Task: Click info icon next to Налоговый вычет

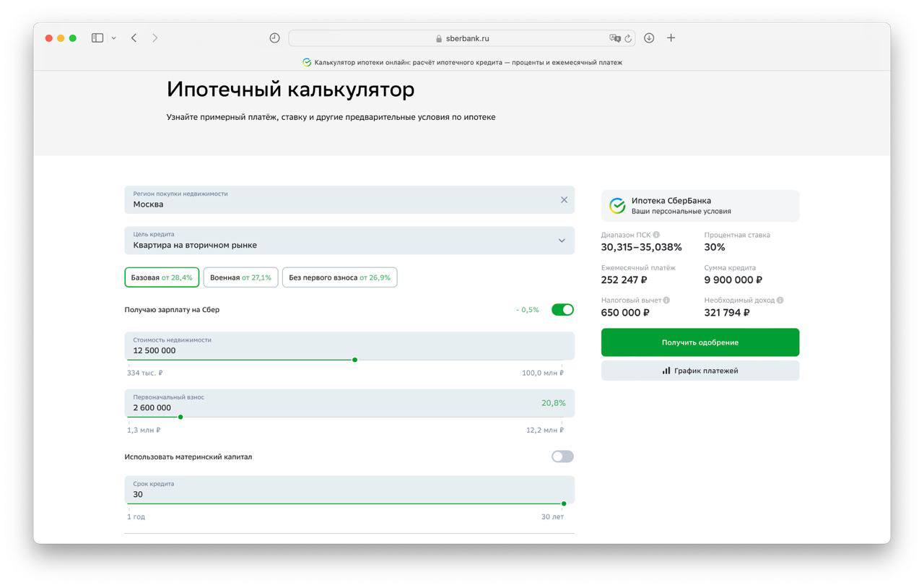Action: (x=666, y=301)
